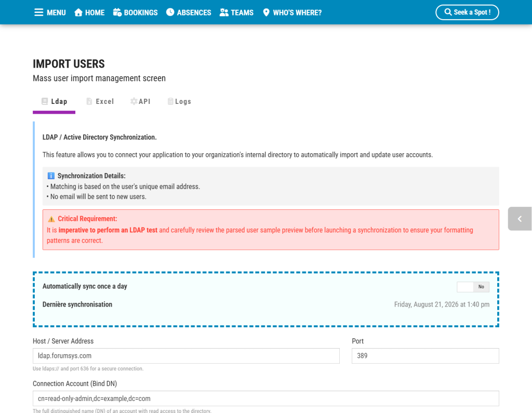Click the Connection Account Bind DN field

pos(266,398)
